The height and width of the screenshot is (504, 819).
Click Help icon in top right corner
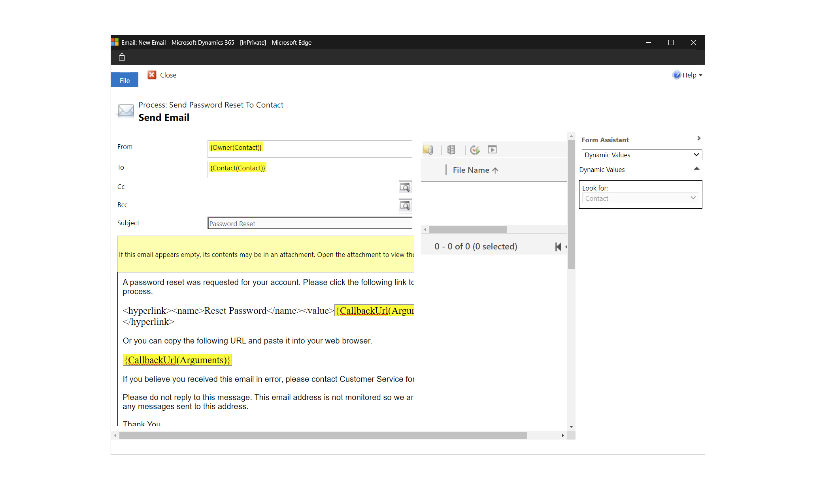point(678,75)
